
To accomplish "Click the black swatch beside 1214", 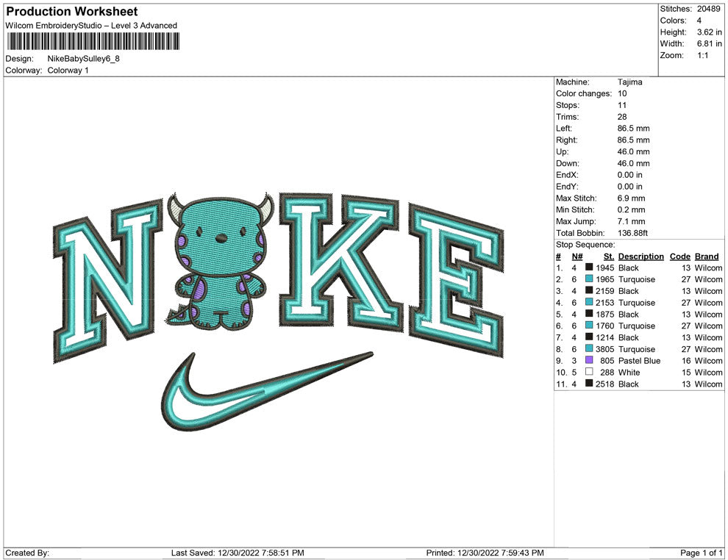I will [x=589, y=337].
